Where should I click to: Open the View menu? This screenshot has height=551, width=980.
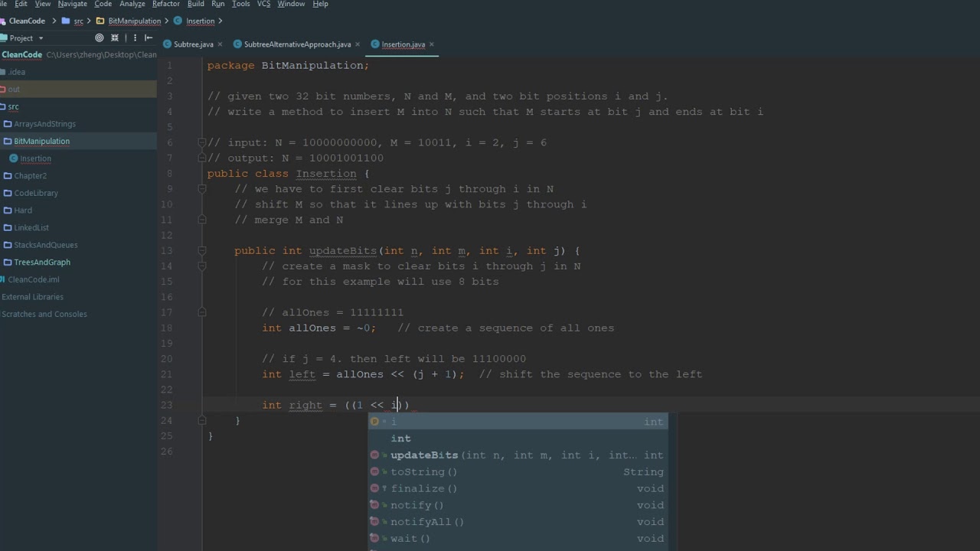(43, 4)
